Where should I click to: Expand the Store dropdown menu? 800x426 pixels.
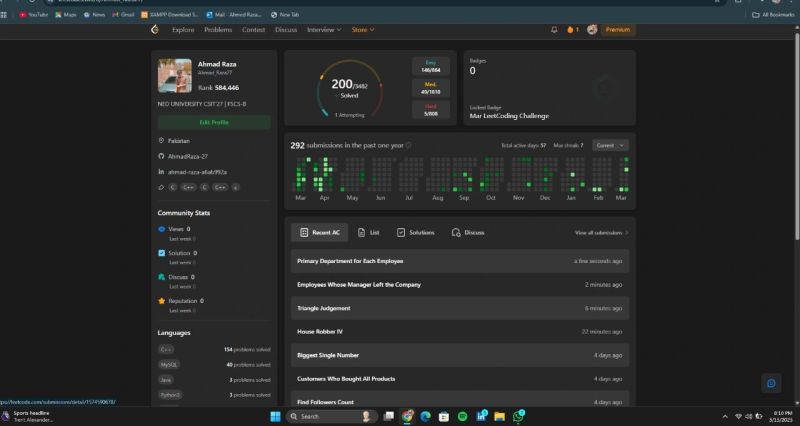362,30
